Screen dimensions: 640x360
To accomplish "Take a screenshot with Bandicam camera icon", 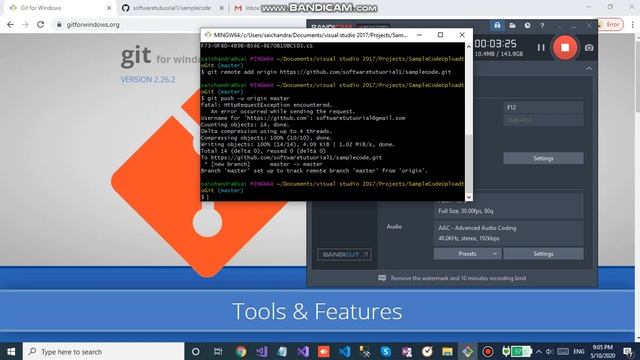I will (589, 48).
